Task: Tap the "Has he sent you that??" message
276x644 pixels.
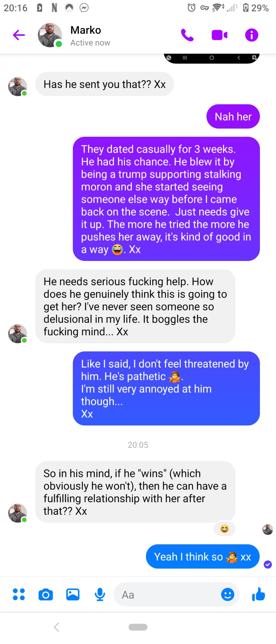Action: pos(104,84)
